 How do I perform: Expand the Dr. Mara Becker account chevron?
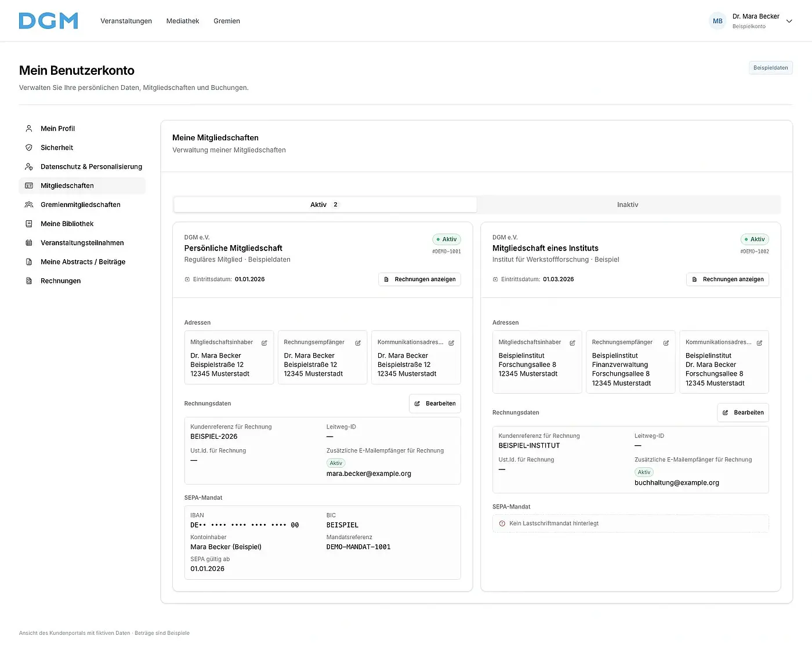click(789, 21)
